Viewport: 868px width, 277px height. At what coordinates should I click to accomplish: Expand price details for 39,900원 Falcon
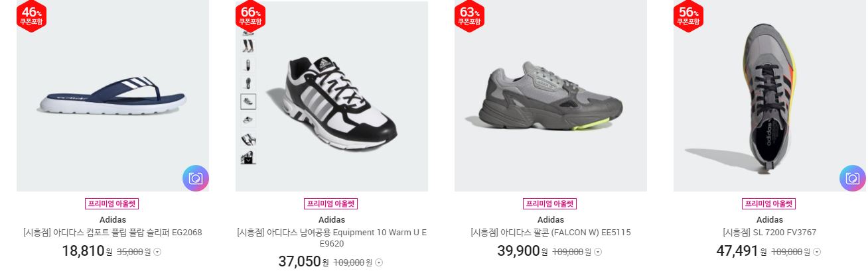click(x=598, y=252)
